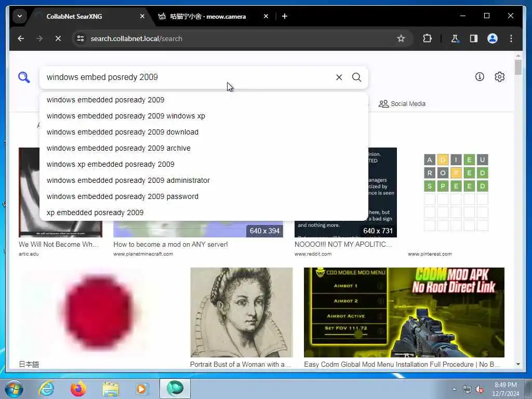This screenshot has height=399, width=532.
Task: Open a new tab with plus button
Action: 285,16
